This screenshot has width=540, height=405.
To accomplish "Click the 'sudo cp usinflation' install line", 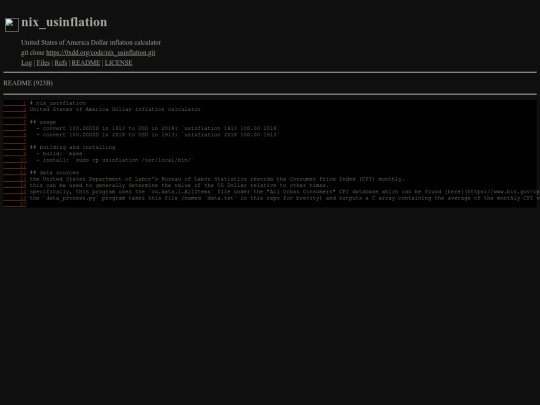I will [x=115, y=160].
